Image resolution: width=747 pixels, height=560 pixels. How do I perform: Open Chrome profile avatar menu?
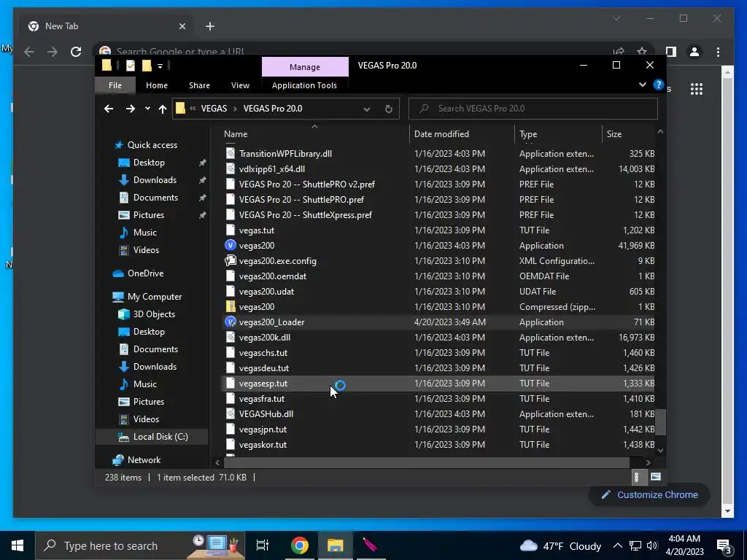point(694,52)
